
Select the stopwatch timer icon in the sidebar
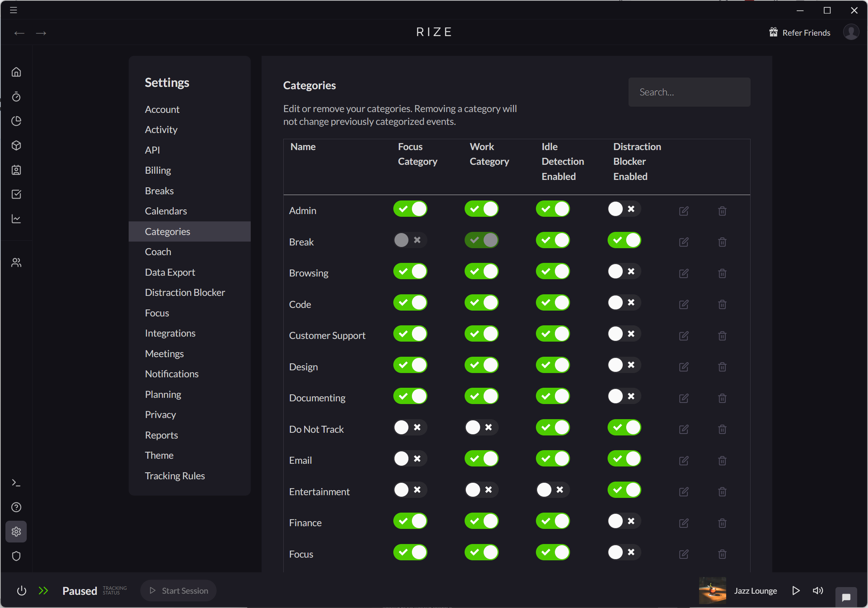click(16, 97)
